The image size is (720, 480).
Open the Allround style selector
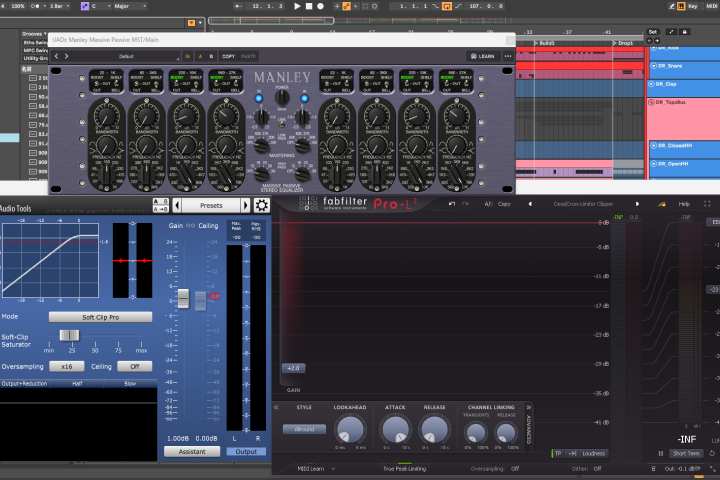click(304, 429)
